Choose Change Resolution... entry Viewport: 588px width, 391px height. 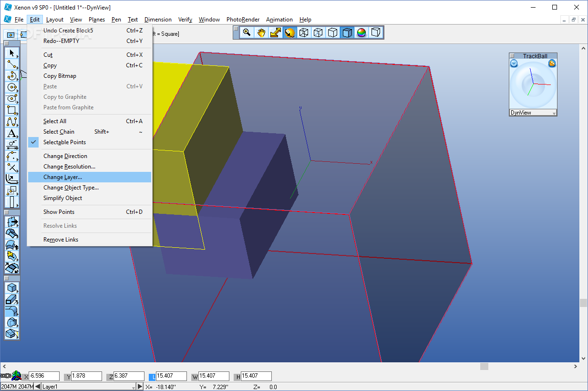click(x=90, y=167)
